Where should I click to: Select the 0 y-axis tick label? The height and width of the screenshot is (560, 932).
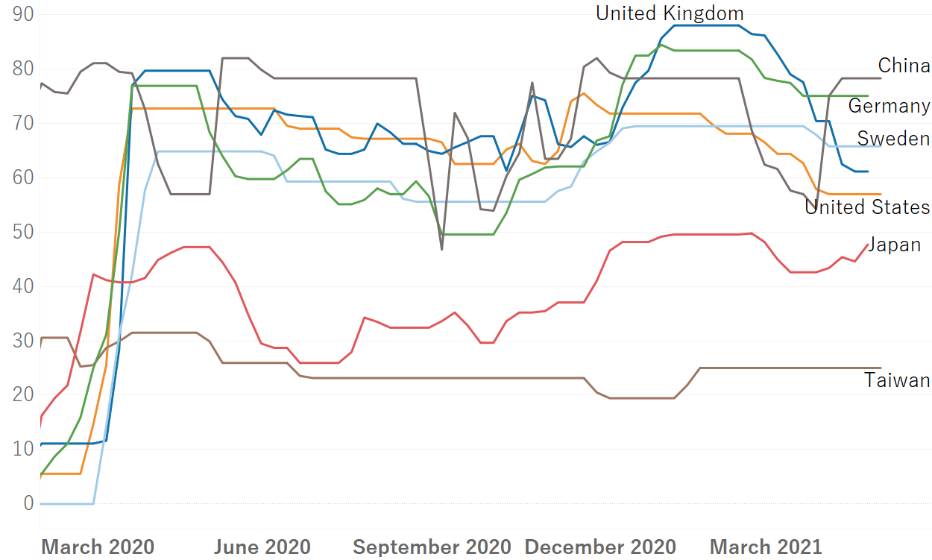coord(28,503)
